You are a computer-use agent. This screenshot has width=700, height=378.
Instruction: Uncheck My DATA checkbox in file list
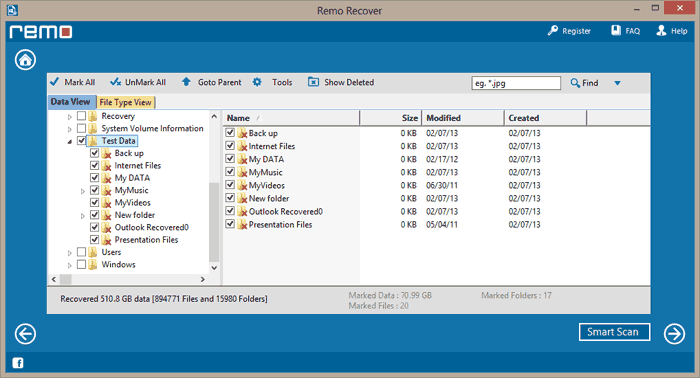230,158
